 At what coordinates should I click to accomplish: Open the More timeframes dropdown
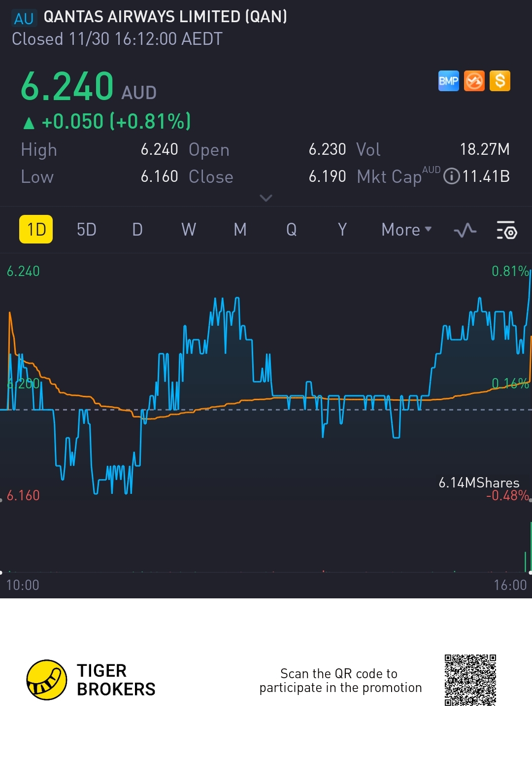[406, 230]
